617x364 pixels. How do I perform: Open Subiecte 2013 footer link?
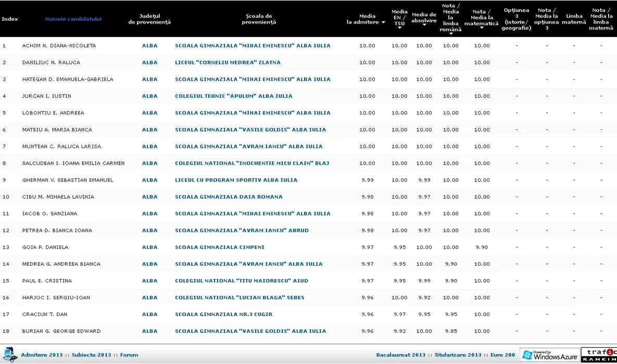point(91,355)
